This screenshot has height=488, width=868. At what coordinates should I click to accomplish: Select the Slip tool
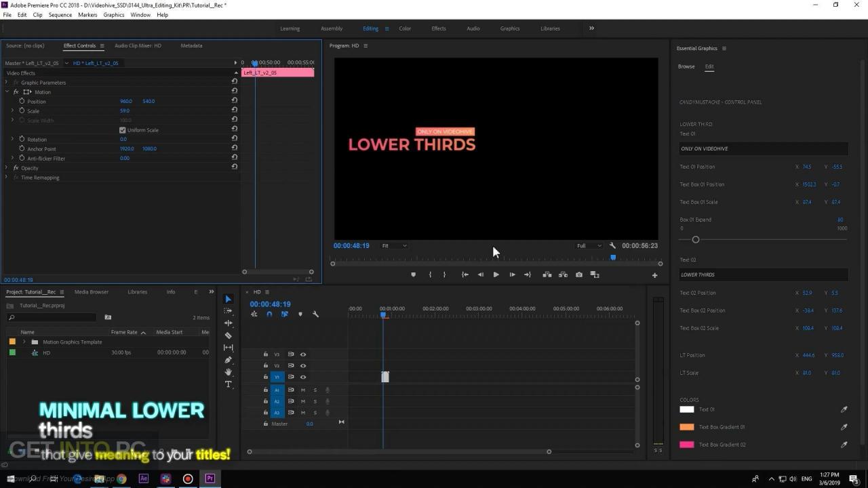229,348
